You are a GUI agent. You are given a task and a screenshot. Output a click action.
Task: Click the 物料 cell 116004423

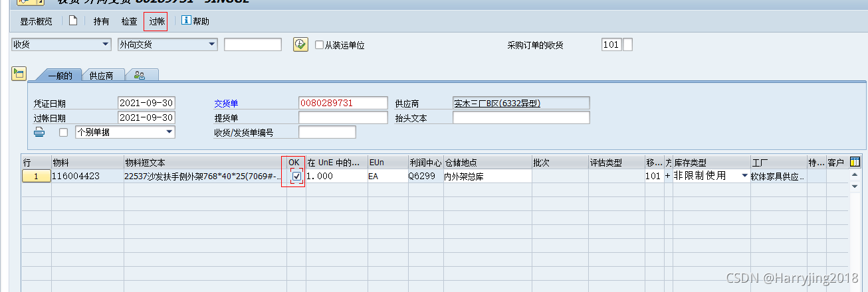[87, 176]
